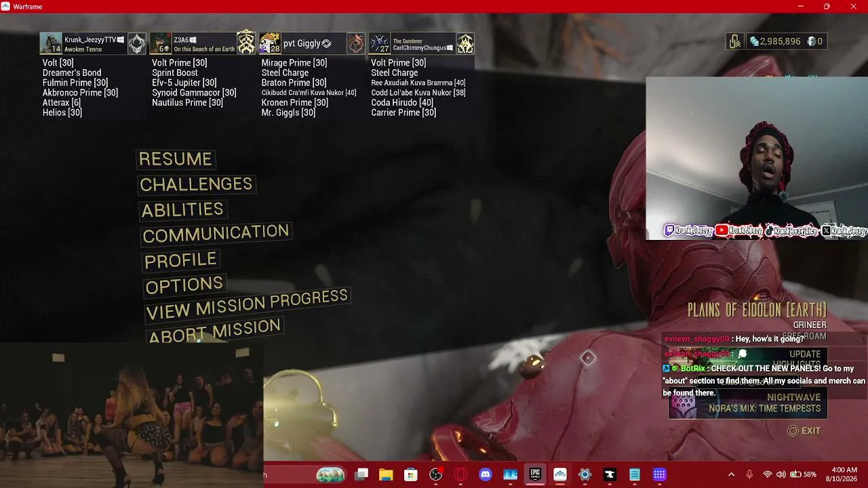Select the emblem next to pvt Giggly
The width and height of the screenshot is (868, 488).
[x=356, y=43]
